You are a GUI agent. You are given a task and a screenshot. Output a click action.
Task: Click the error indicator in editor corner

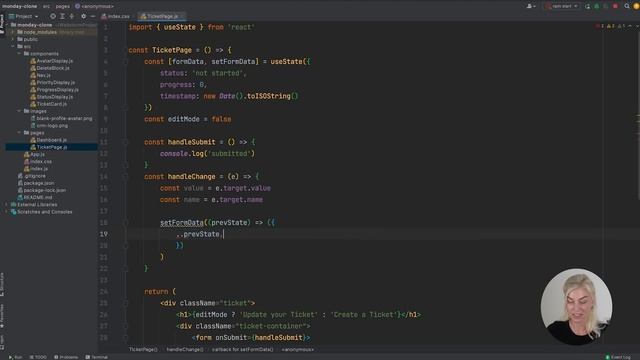point(599,26)
